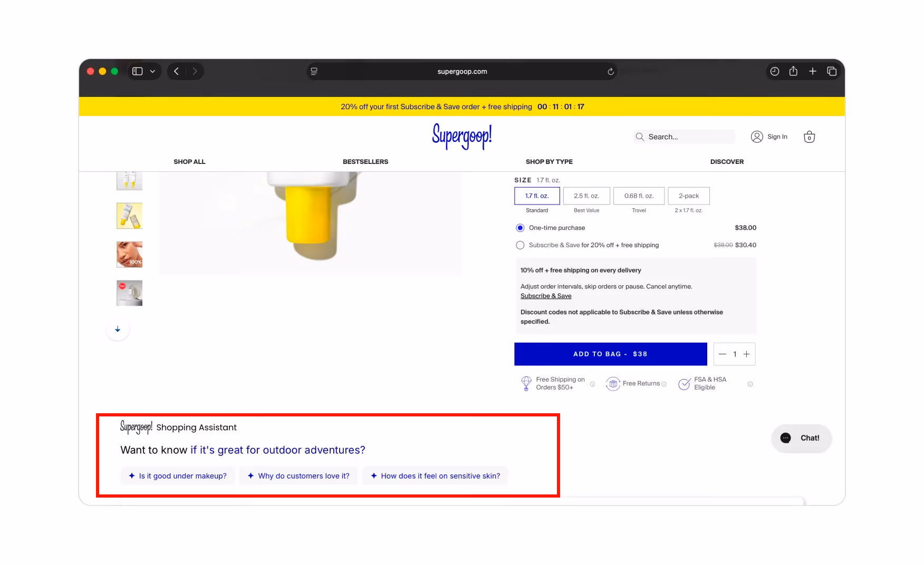Viewport: 924px width, 564px height.
Task: Open the page reader menu icon in the address bar
Action: tap(314, 71)
